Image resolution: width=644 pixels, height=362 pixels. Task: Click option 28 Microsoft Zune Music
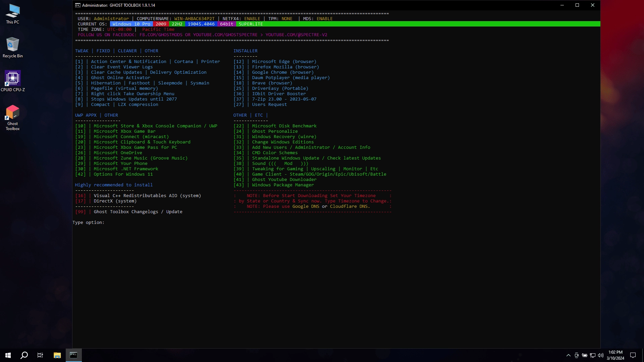[x=131, y=158]
